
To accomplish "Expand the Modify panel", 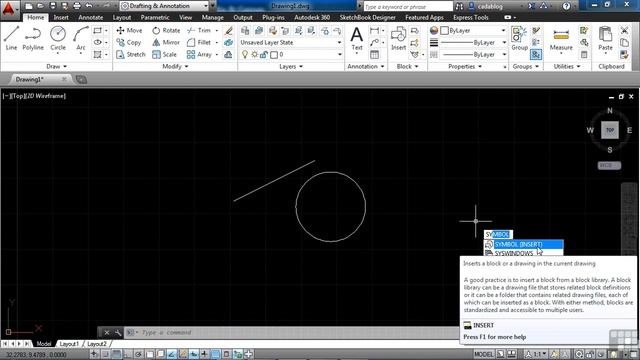I will (175, 67).
